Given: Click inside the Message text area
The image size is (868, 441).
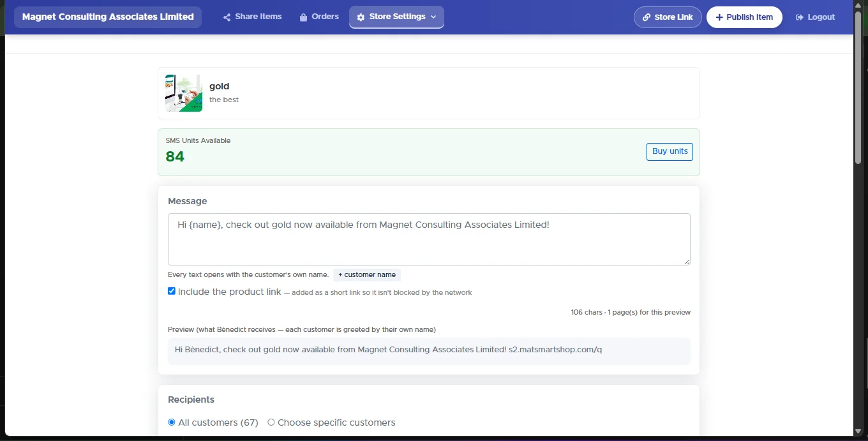Looking at the screenshot, I should 429,239.
